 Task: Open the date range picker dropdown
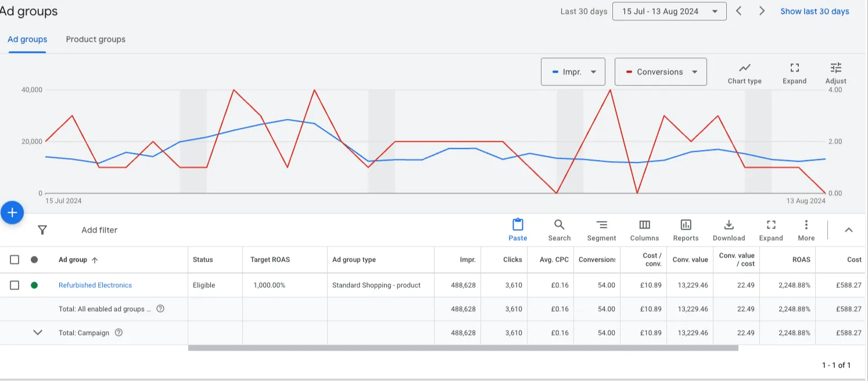point(669,12)
